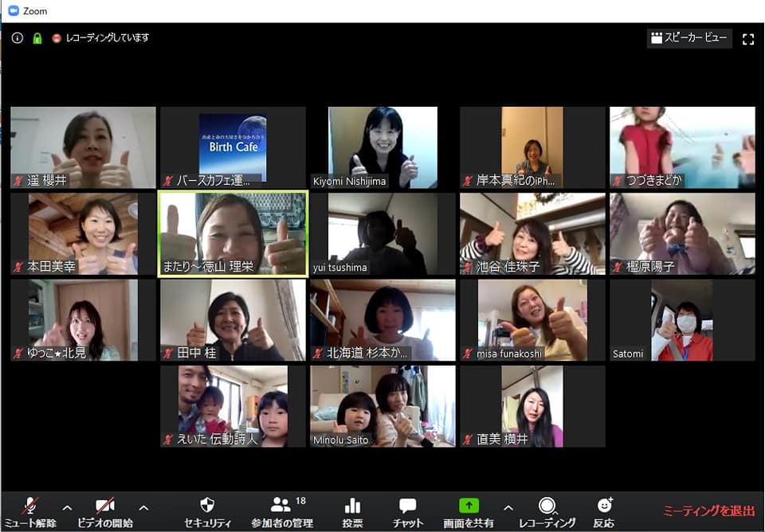Switch to スピーカー ビュー speaker view

pos(689,38)
